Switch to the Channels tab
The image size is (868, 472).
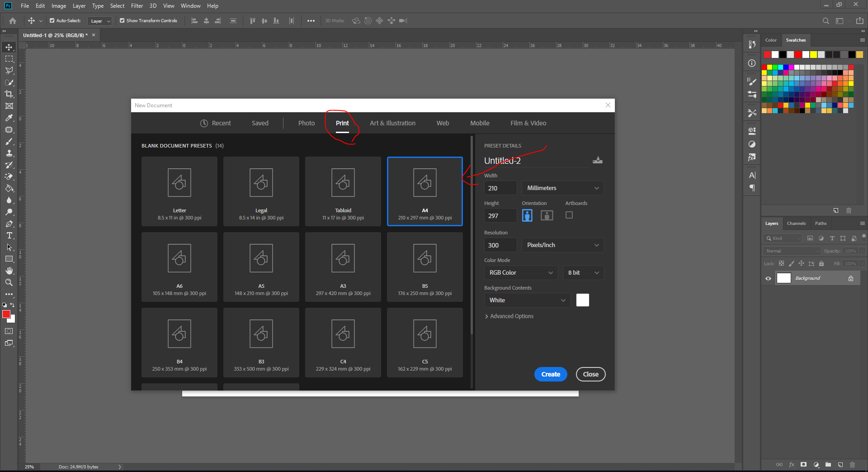click(x=796, y=224)
